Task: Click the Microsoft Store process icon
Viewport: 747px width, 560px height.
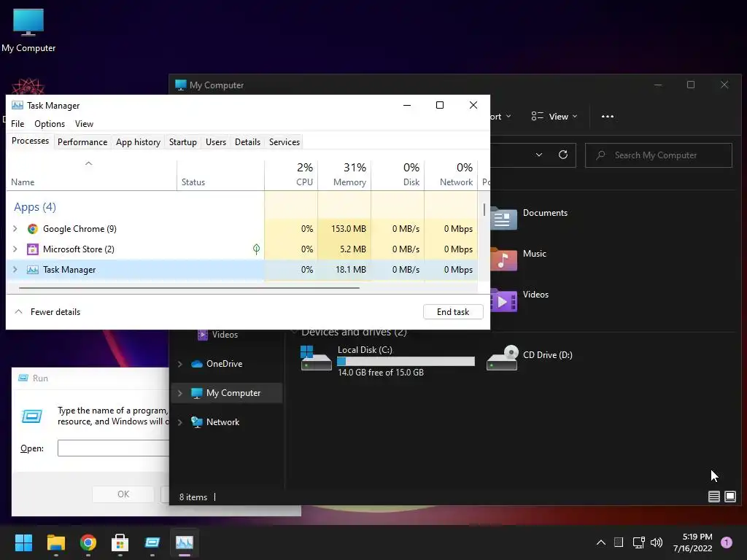Action: [32, 249]
